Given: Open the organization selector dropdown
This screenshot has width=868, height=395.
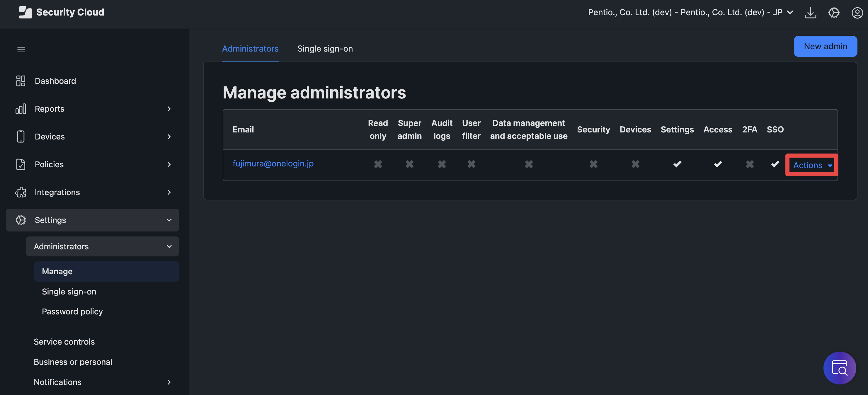Looking at the screenshot, I should (x=690, y=13).
